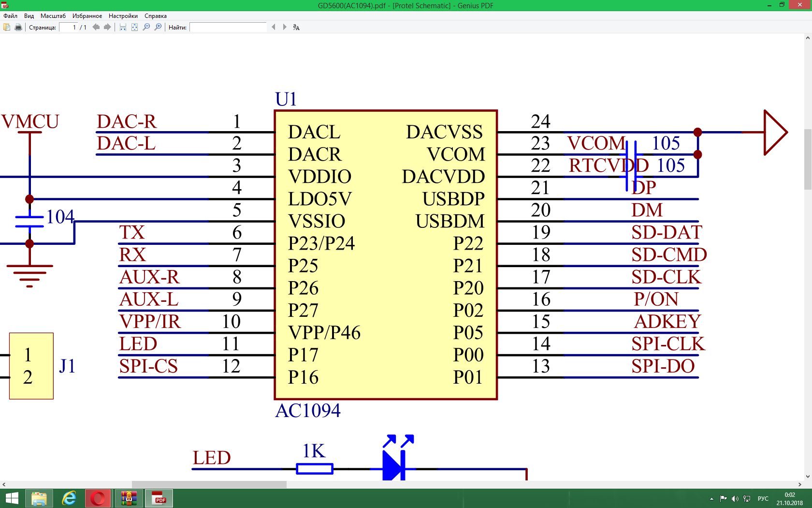
Task: Open the Избранное menu
Action: pyautogui.click(x=87, y=16)
